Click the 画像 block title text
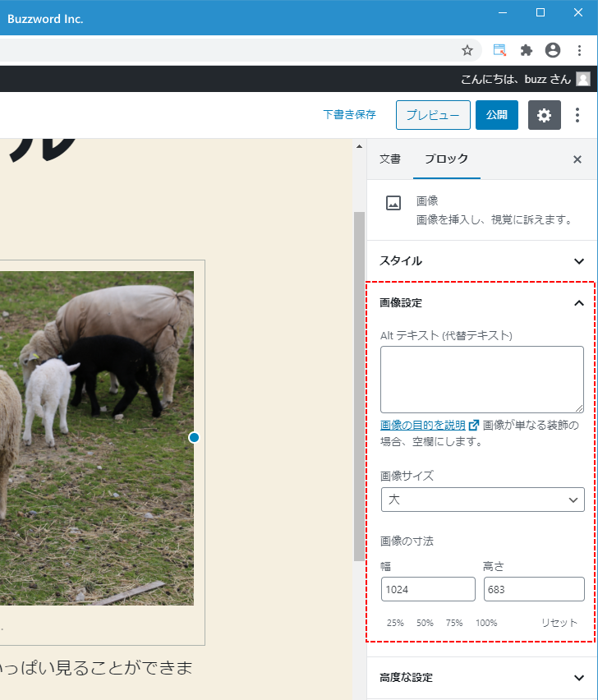The image size is (598, 700). coord(427,201)
